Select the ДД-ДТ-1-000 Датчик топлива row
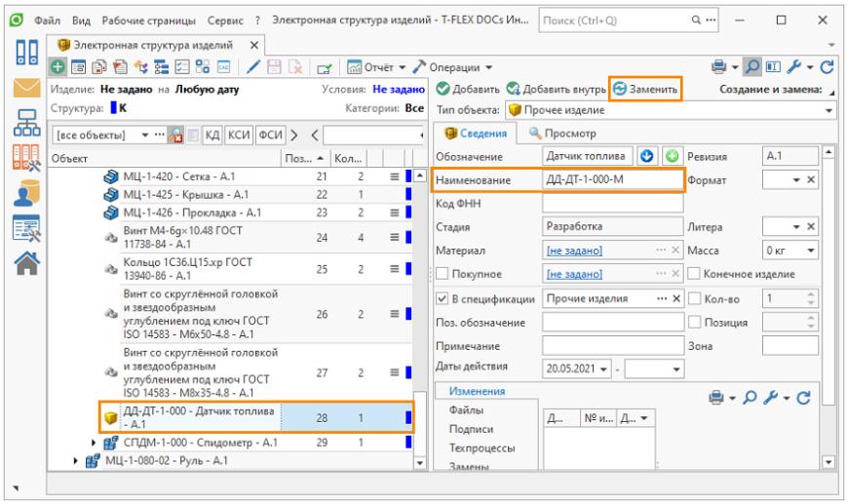This screenshot has width=848, height=504. (x=256, y=417)
